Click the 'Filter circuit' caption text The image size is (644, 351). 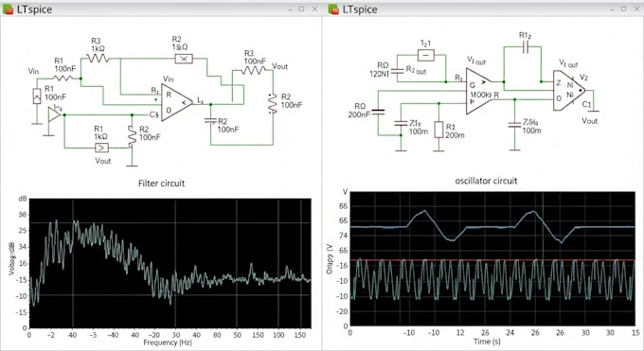coord(161,184)
